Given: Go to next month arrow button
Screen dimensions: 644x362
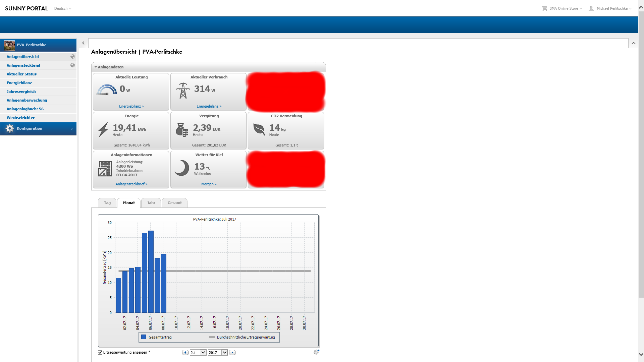Looking at the screenshot, I should (x=232, y=353).
